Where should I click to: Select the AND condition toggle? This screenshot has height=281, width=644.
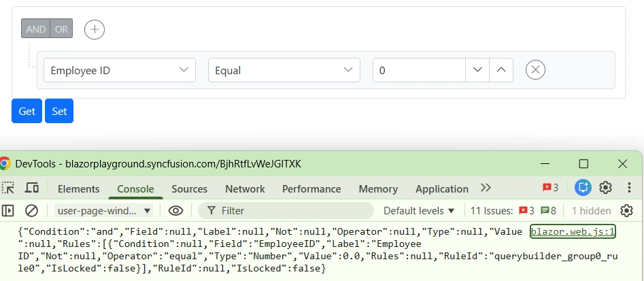[x=36, y=29]
